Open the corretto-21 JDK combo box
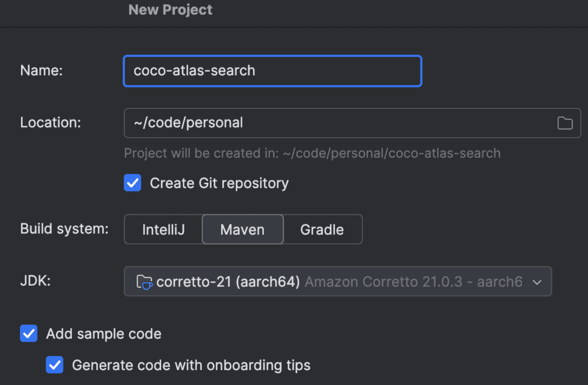Viewport: 588px width, 385px height. (228, 282)
